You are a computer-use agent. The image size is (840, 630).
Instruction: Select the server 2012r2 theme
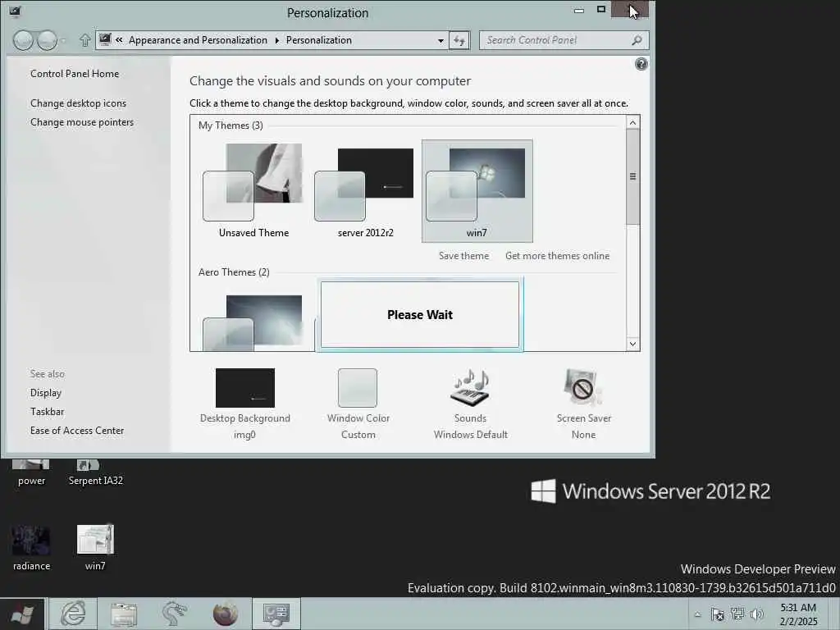coord(365,190)
